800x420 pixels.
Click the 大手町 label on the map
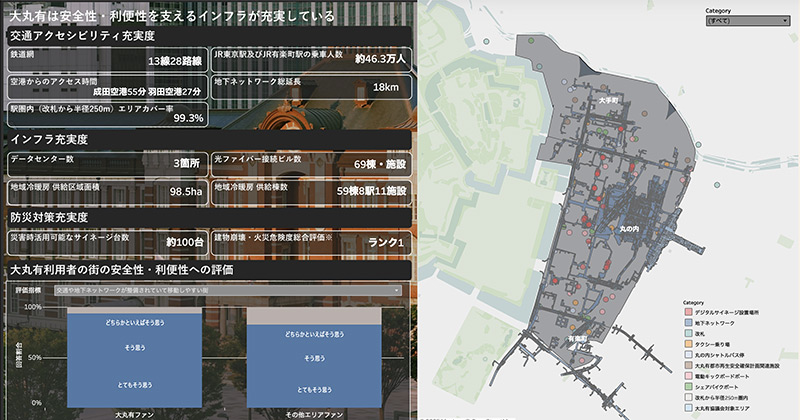[611, 101]
